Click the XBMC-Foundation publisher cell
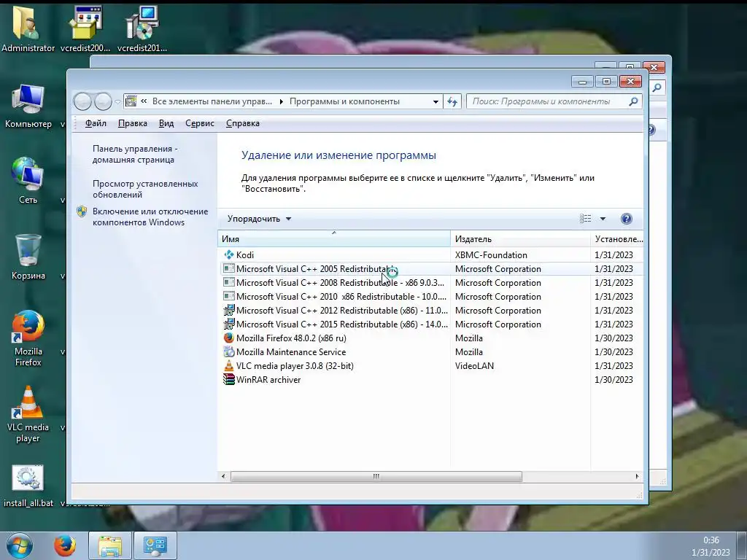This screenshot has width=747, height=560. (491, 254)
